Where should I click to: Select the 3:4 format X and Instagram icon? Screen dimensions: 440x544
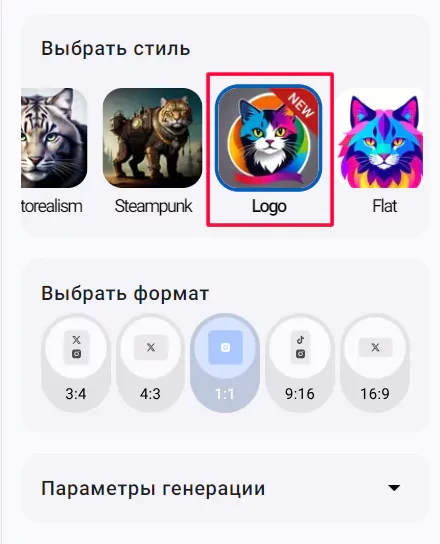[76, 347]
